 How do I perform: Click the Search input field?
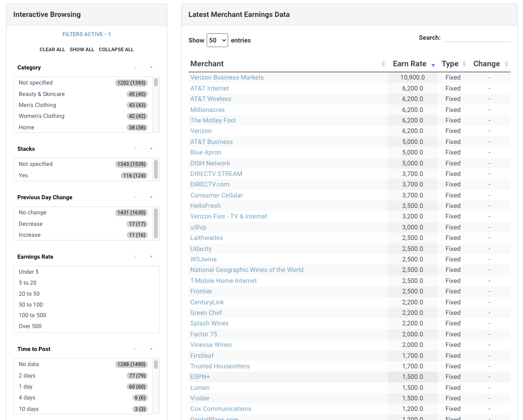pos(477,37)
